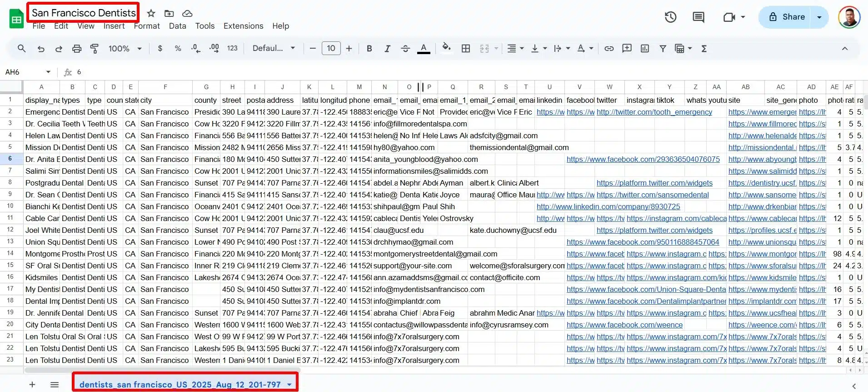Toggle strikethrough formatting
This screenshot has height=392, width=868.
[x=405, y=49]
